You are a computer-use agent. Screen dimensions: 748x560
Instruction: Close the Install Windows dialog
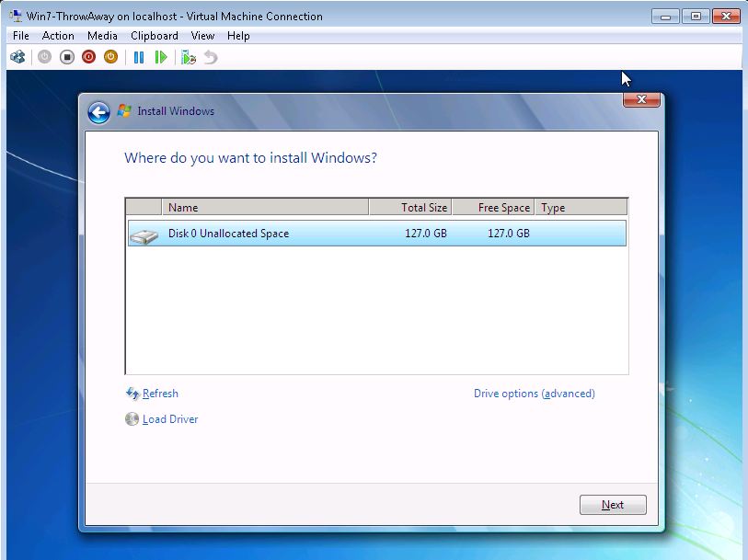click(641, 99)
